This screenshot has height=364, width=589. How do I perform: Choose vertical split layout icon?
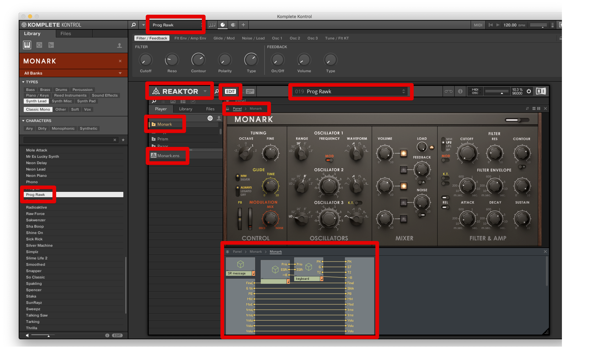(539, 109)
